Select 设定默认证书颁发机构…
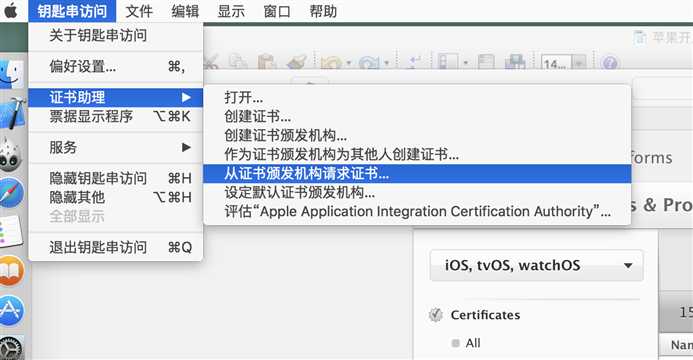The width and height of the screenshot is (693, 360). tap(417, 193)
